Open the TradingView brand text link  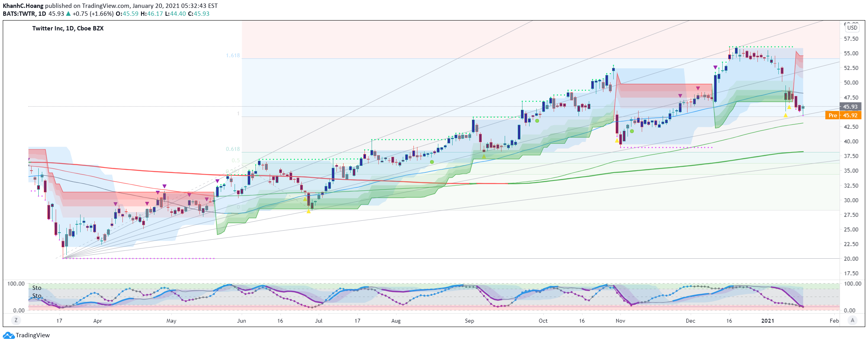pyautogui.click(x=33, y=335)
